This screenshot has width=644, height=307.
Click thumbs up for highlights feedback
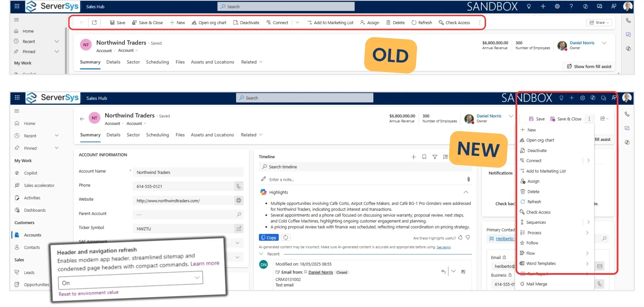(460, 237)
